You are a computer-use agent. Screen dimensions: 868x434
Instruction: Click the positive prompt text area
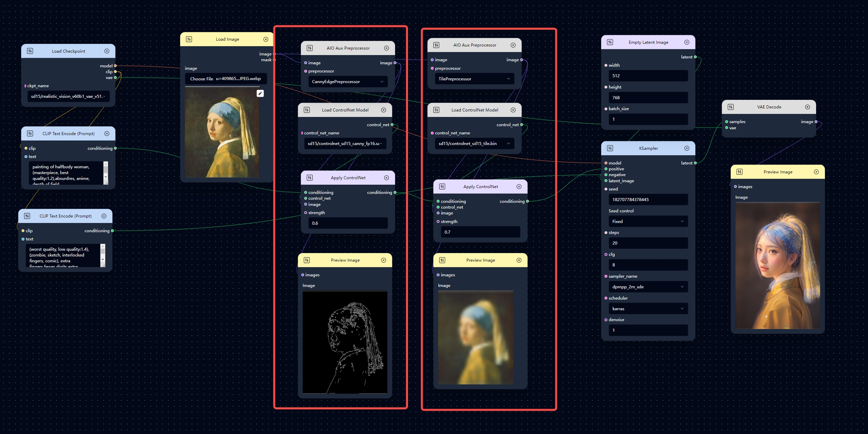(x=66, y=173)
